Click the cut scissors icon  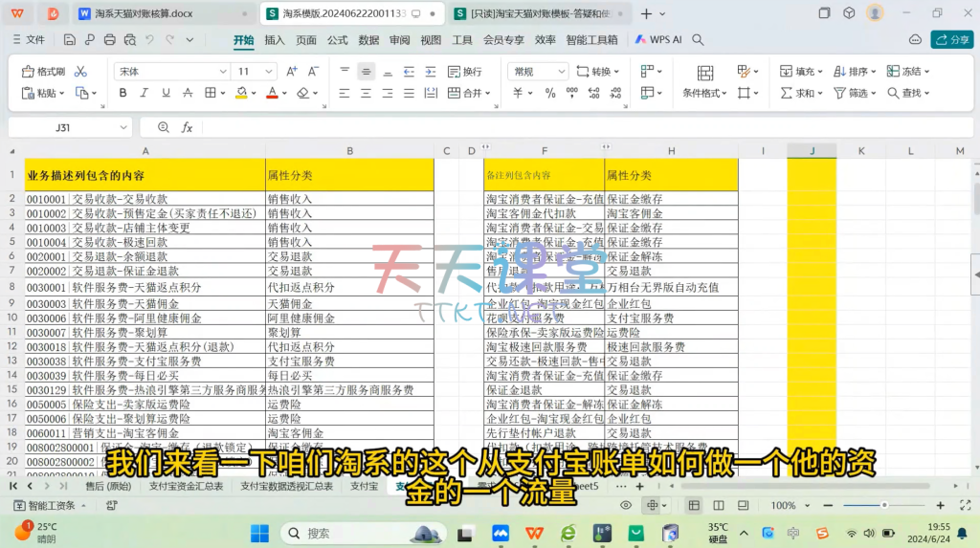[x=80, y=72]
